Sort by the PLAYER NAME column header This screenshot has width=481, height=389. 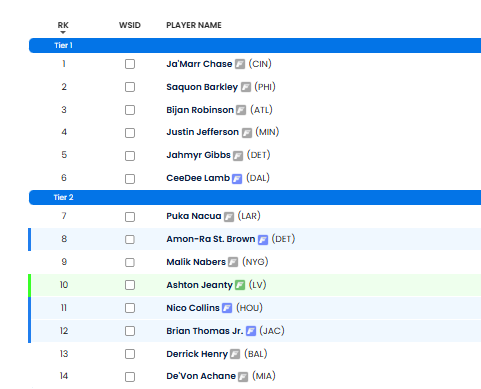click(194, 25)
